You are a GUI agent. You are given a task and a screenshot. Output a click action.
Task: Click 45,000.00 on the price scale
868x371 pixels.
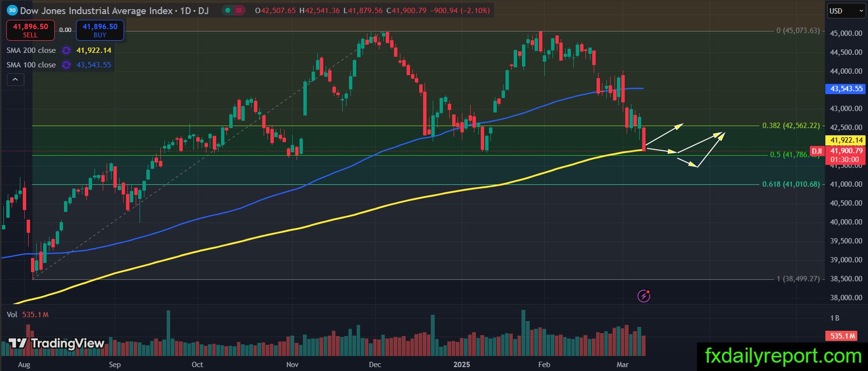tap(846, 33)
